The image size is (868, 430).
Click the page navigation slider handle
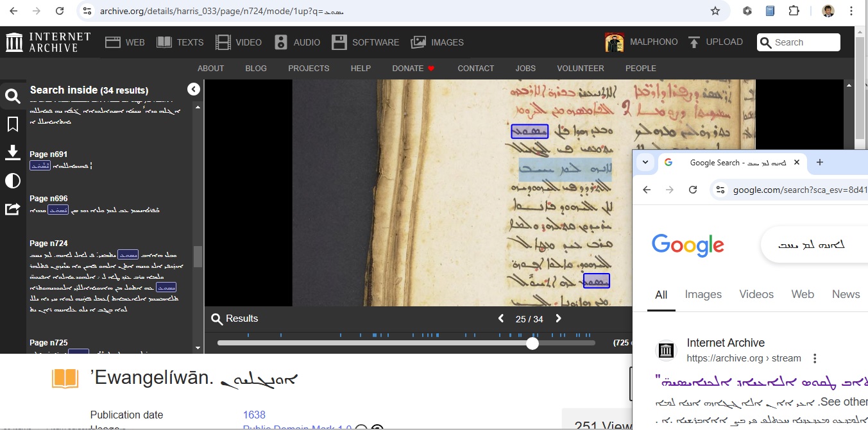pyautogui.click(x=532, y=343)
